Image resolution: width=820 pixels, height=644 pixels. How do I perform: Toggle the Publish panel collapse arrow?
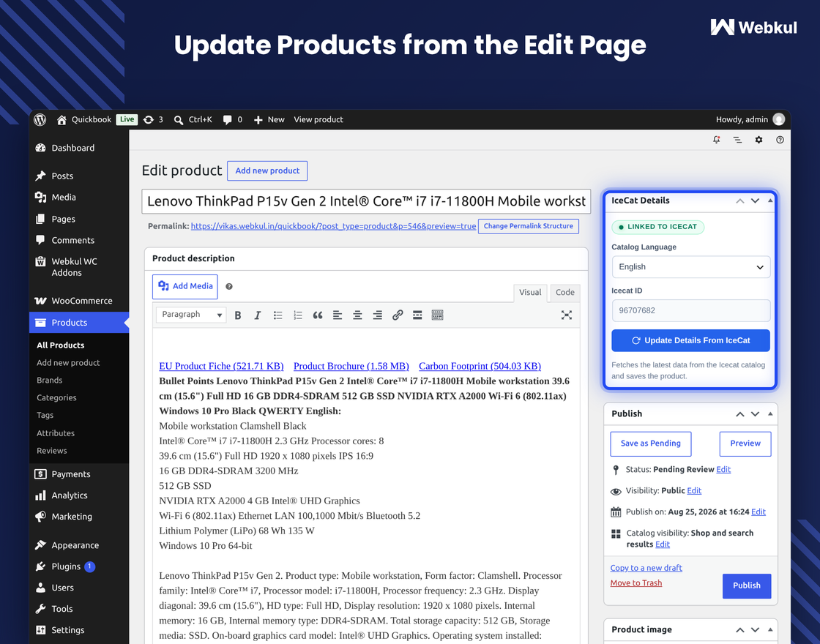(770, 414)
